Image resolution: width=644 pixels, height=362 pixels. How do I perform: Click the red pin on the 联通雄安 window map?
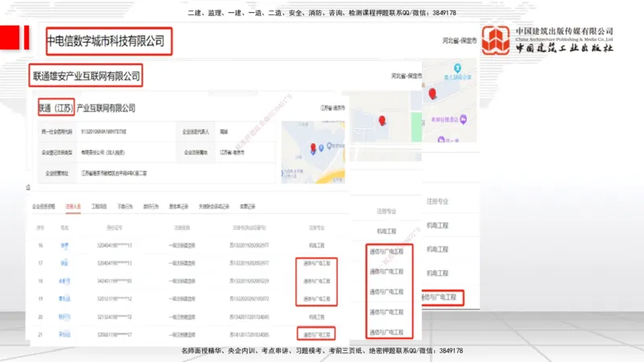coord(382,120)
